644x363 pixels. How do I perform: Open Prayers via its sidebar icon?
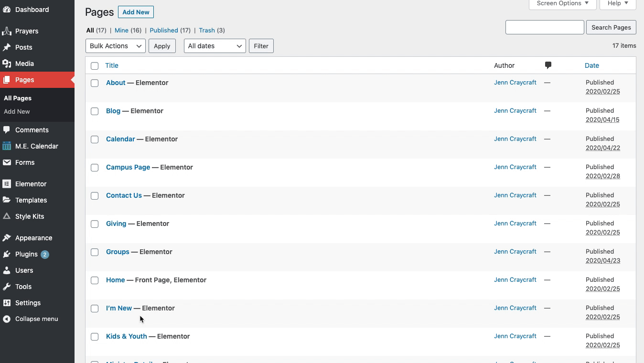(7, 31)
